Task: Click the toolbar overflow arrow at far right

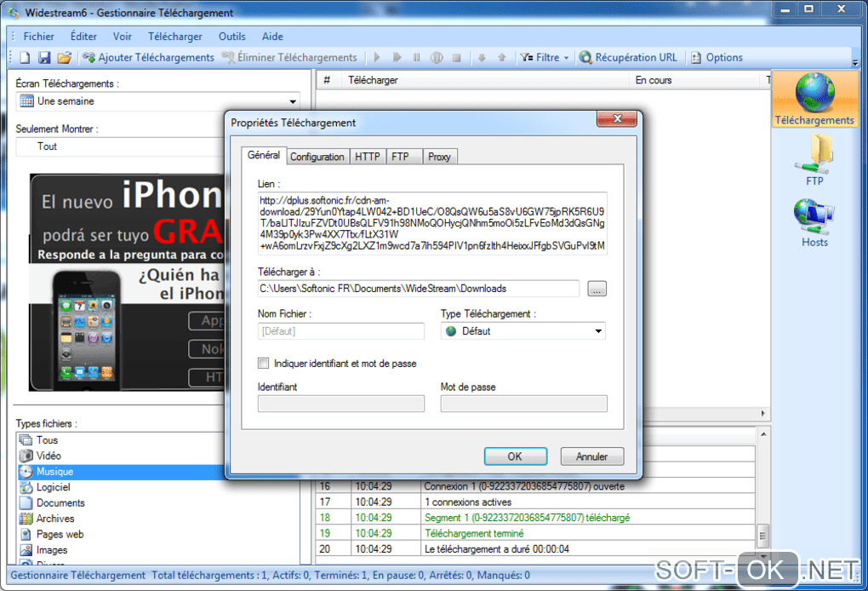Action: pos(855,62)
